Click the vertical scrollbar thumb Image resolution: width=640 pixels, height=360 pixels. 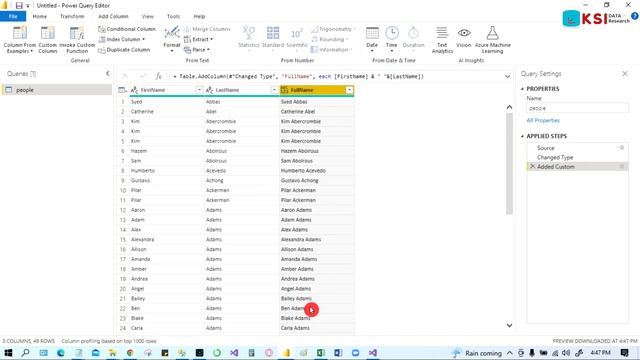[x=509, y=163]
